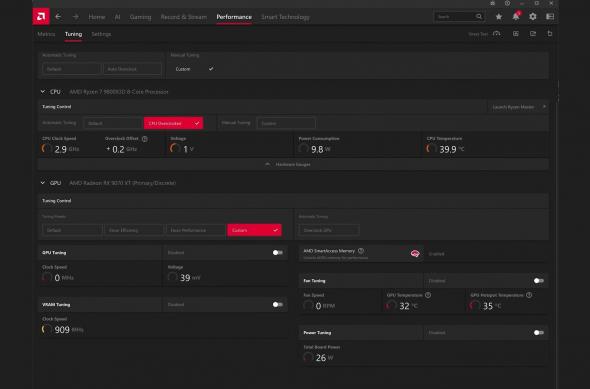
Task: Open the Gaming tab
Action: tap(140, 17)
